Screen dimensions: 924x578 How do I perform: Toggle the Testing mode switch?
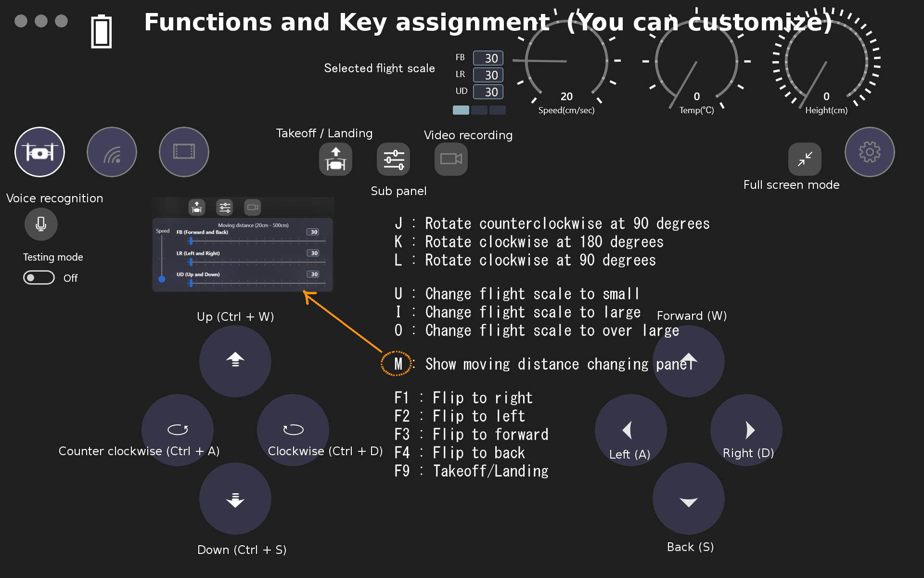pos(39,277)
